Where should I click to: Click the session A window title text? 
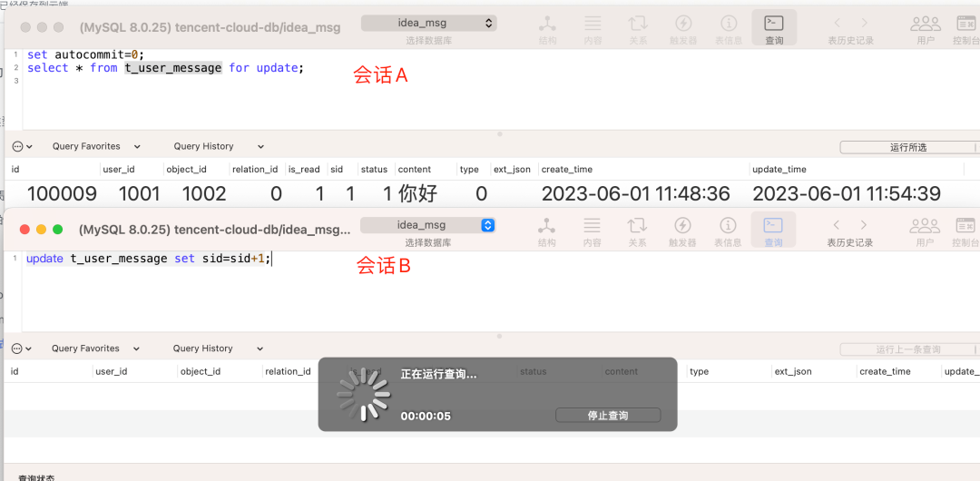pos(210,28)
